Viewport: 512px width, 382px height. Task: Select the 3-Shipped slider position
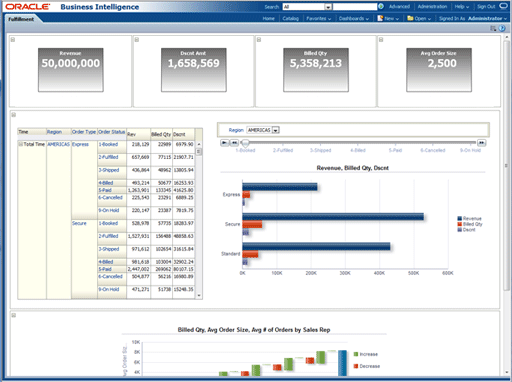320,150
